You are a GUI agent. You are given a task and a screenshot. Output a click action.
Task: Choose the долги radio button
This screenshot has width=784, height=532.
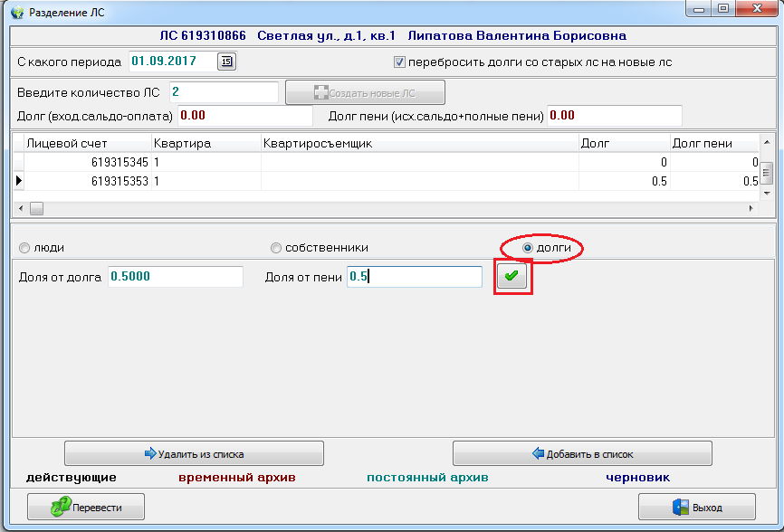coord(528,248)
